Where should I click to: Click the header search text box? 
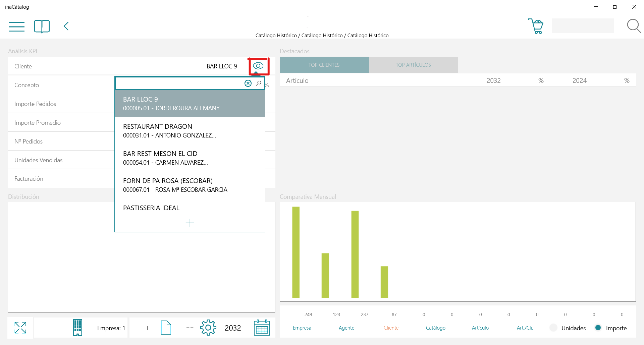(x=583, y=26)
